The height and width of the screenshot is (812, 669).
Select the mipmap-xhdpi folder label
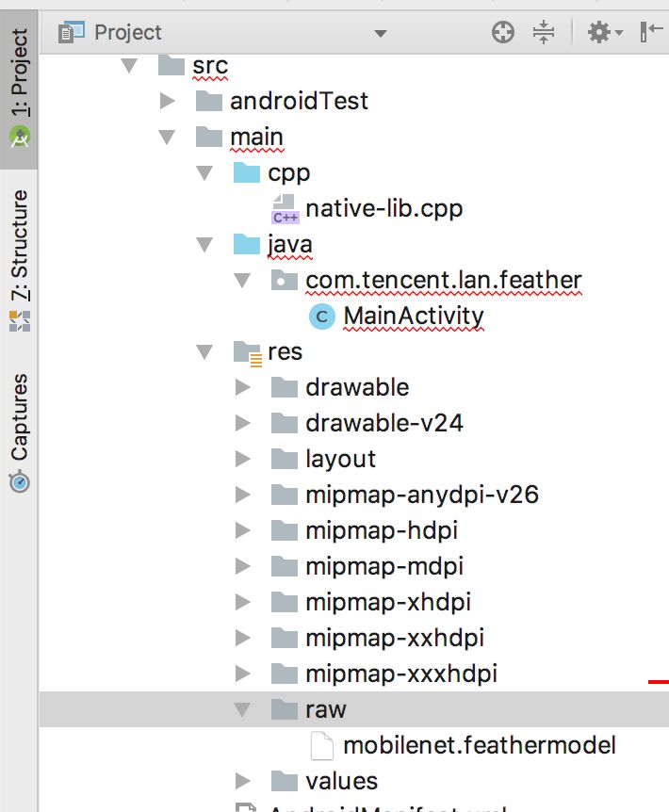388,602
